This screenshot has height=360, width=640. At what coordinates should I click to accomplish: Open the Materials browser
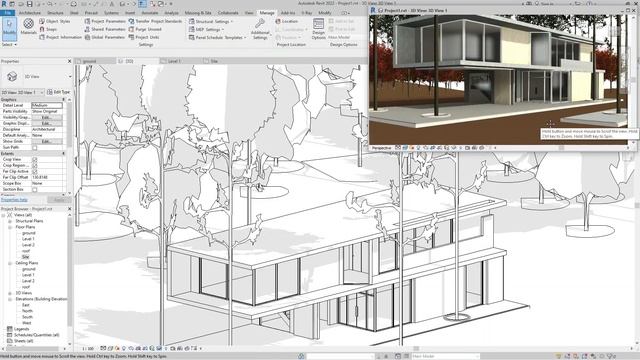(x=28, y=26)
